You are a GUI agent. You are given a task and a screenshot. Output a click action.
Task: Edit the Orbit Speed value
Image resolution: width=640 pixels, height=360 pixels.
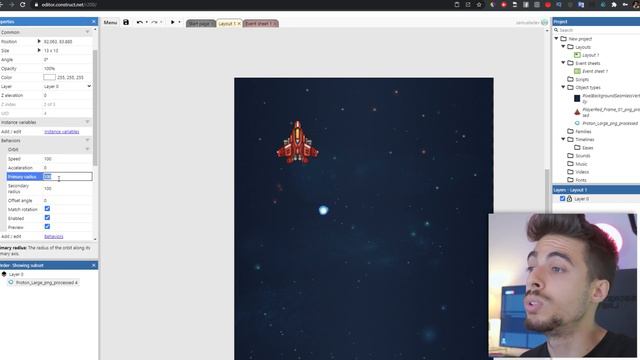(67, 159)
